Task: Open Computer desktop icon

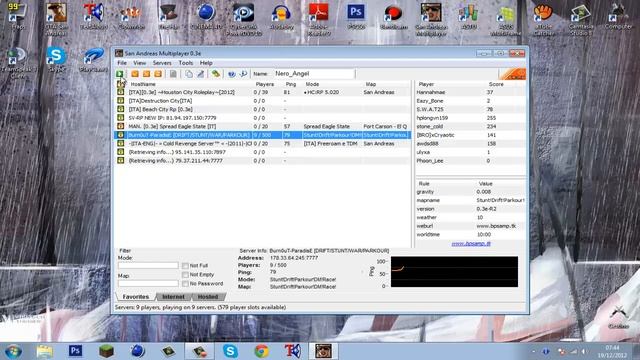Action: (x=618, y=16)
